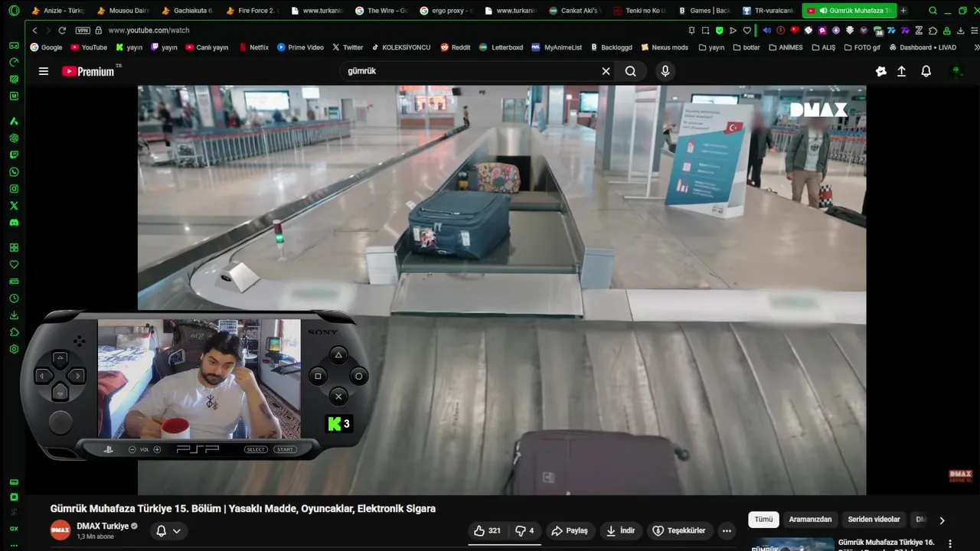Go to YouTube Premium home logo
The width and height of the screenshot is (980, 551).
(88, 71)
